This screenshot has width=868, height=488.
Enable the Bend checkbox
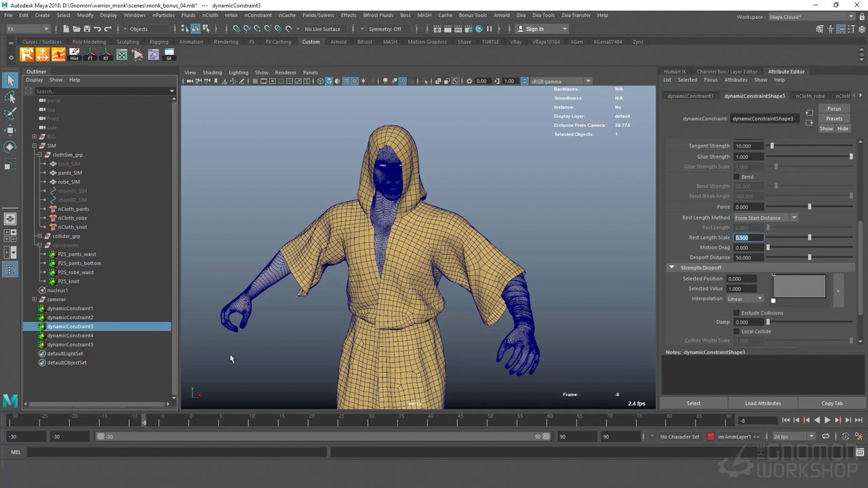(737, 177)
